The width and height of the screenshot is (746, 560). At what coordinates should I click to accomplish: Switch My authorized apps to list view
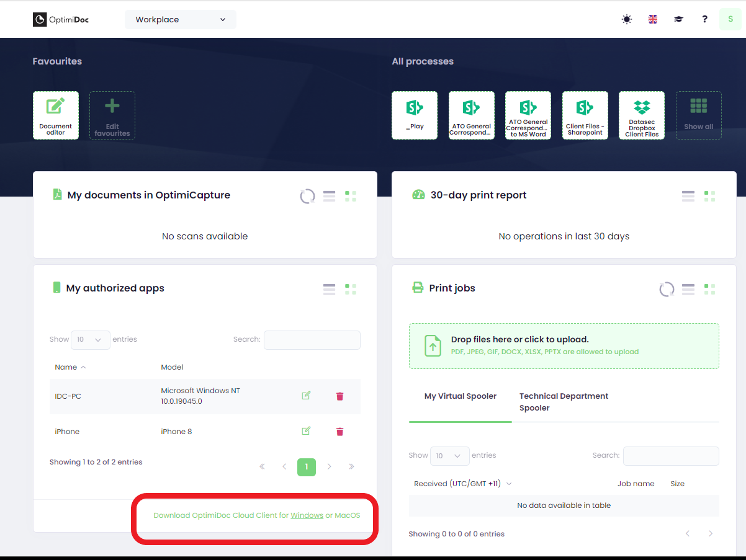pos(329,289)
